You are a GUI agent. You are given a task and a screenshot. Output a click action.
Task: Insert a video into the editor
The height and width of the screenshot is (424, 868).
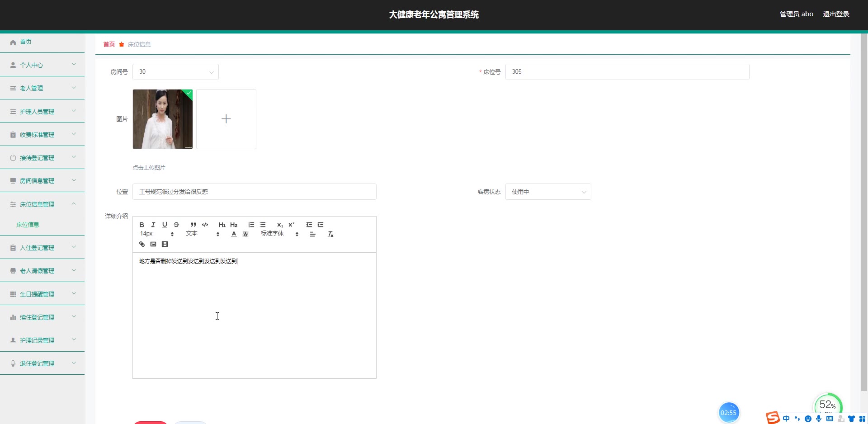(x=165, y=244)
